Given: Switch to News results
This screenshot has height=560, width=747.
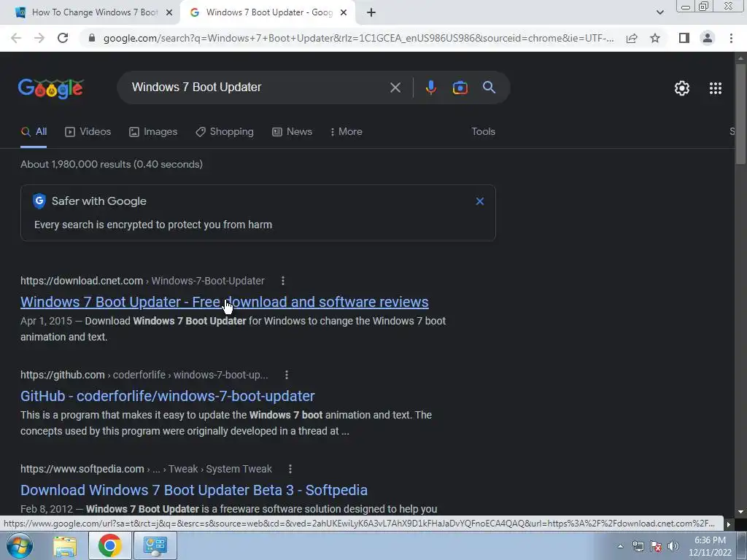Looking at the screenshot, I should (x=292, y=132).
